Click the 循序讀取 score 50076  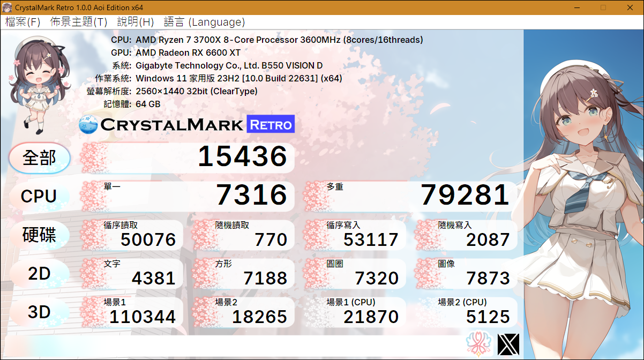click(x=148, y=239)
